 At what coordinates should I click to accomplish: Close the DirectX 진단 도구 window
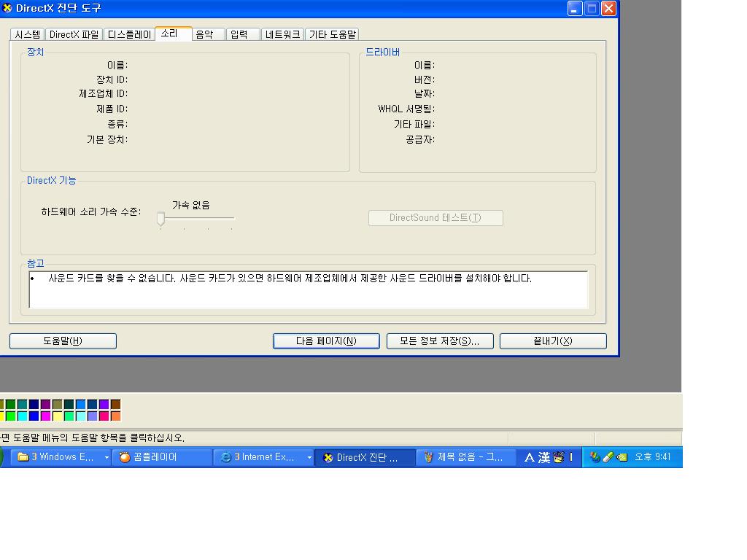(608, 9)
